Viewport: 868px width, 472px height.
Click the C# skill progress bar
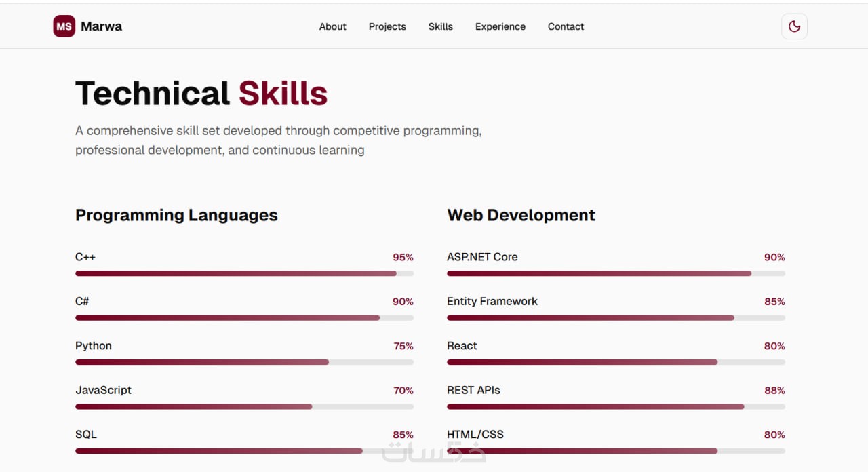tap(244, 317)
